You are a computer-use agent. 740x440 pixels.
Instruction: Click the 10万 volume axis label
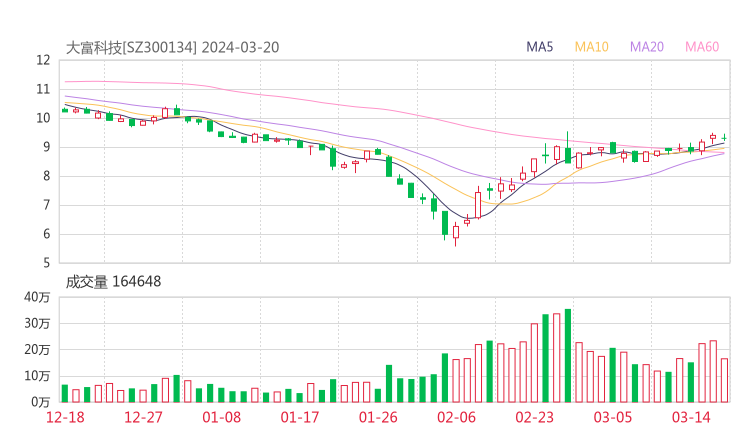pyautogui.click(x=37, y=376)
